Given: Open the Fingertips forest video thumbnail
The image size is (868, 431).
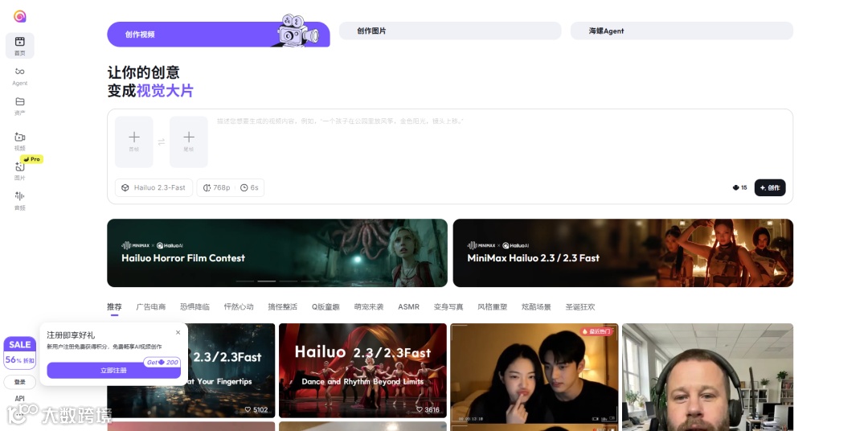Looking at the screenshot, I should 231,371.
